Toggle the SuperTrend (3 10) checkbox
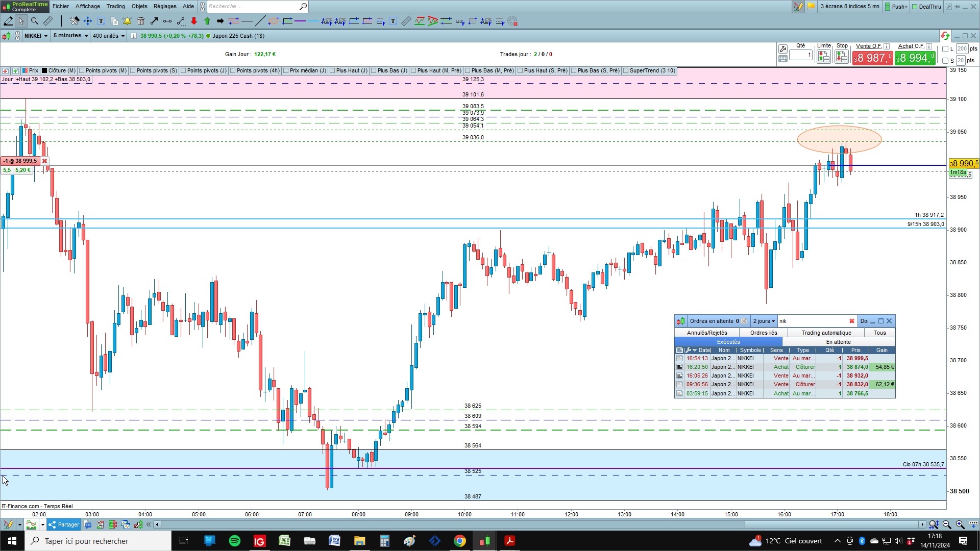The width and height of the screenshot is (980, 551). [x=626, y=70]
